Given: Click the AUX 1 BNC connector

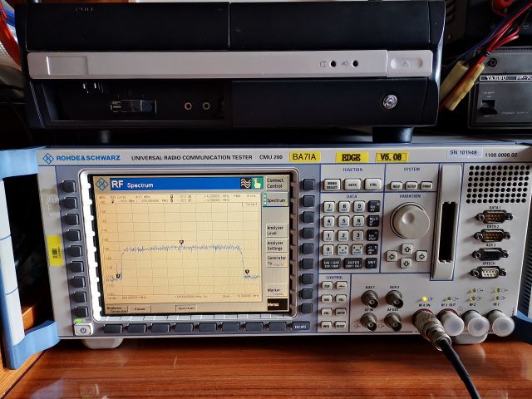Looking at the screenshot, I should 370,298.
